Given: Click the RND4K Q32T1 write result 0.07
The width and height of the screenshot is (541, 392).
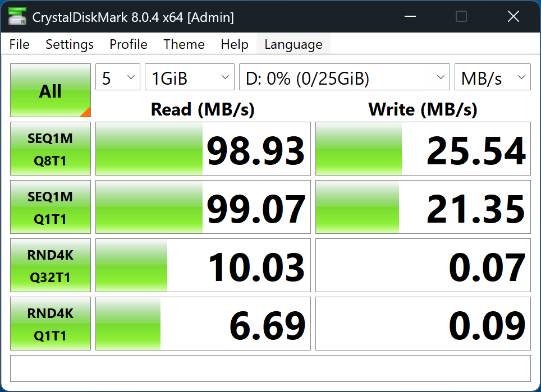Looking at the screenshot, I should coord(423,265).
